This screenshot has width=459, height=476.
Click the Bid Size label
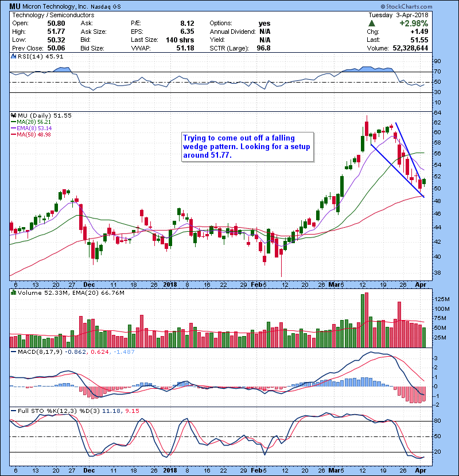tap(92, 48)
